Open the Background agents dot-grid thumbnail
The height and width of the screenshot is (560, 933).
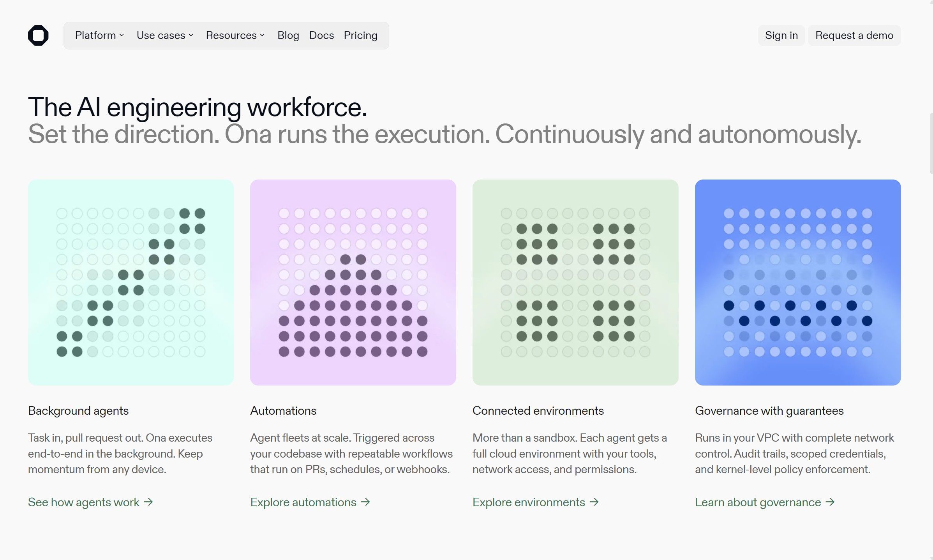(x=131, y=282)
